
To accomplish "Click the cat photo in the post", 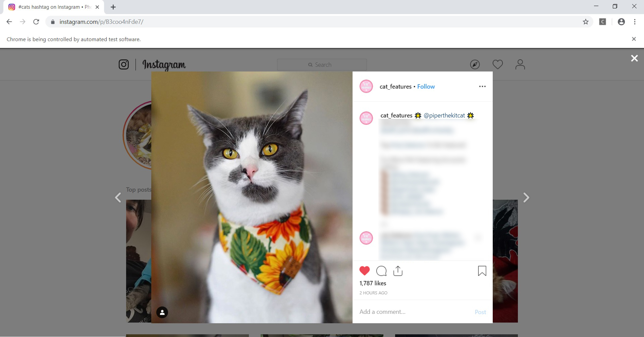I will [252, 197].
